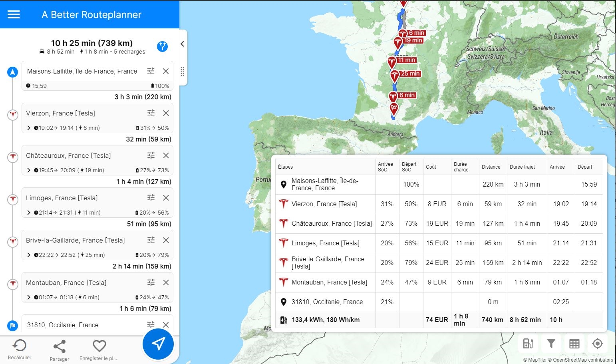
Task: Open settings sliders for Vierzon stop
Action: (151, 113)
